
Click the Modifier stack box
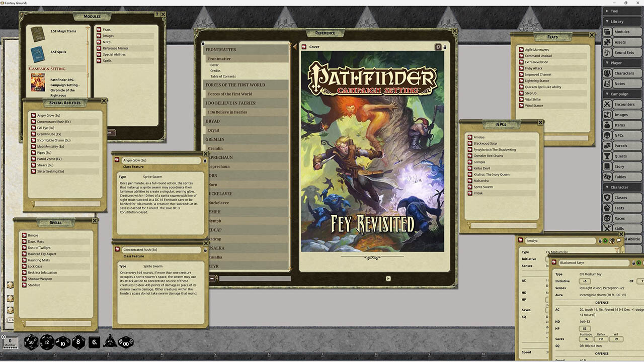(10, 342)
